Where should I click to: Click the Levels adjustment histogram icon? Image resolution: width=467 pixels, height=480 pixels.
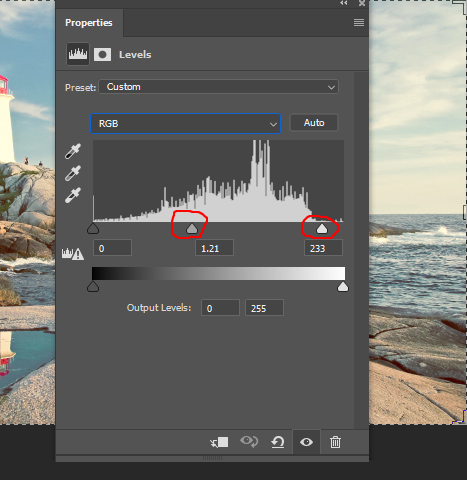pyautogui.click(x=78, y=54)
